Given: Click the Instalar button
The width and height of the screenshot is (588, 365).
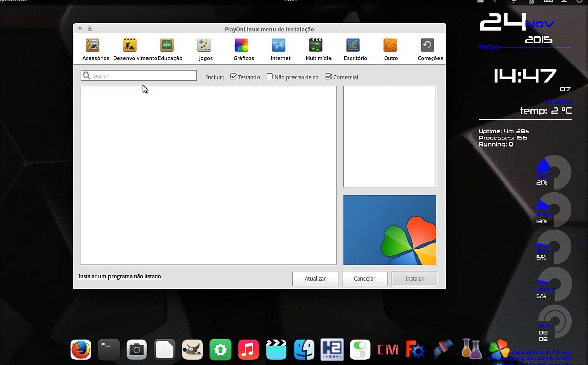Looking at the screenshot, I should point(414,279).
